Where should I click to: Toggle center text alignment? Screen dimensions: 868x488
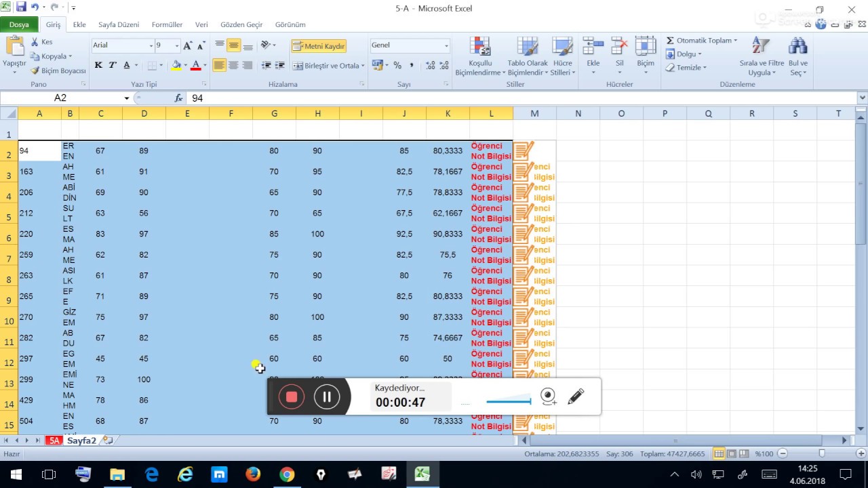pyautogui.click(x=233, y=66)
